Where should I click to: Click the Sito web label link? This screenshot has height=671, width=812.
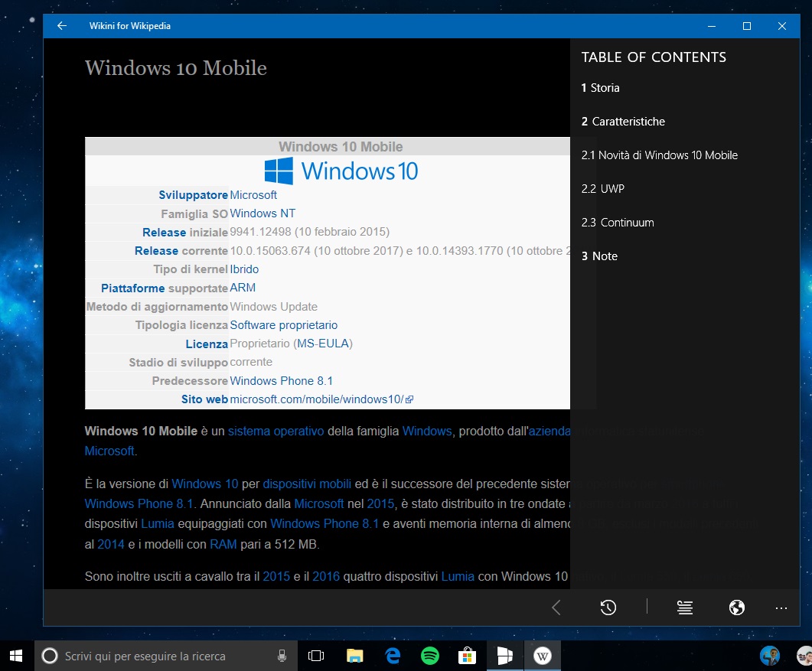[x=204, y=399]
